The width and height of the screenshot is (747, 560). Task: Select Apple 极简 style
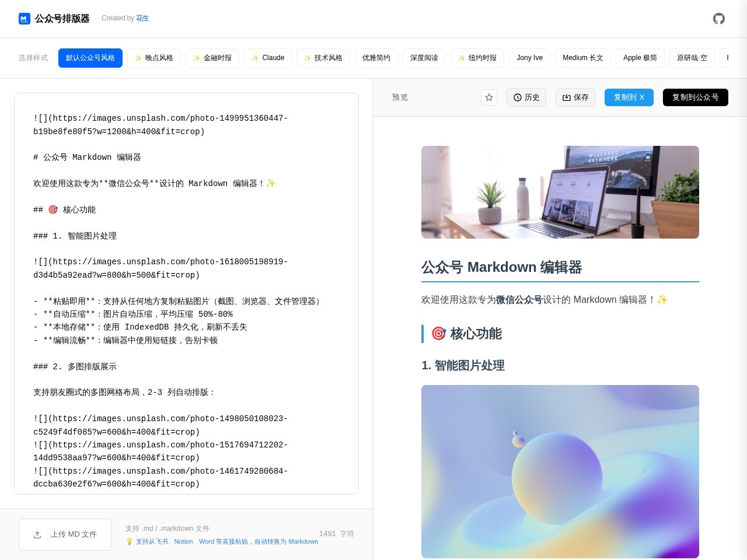640,58
